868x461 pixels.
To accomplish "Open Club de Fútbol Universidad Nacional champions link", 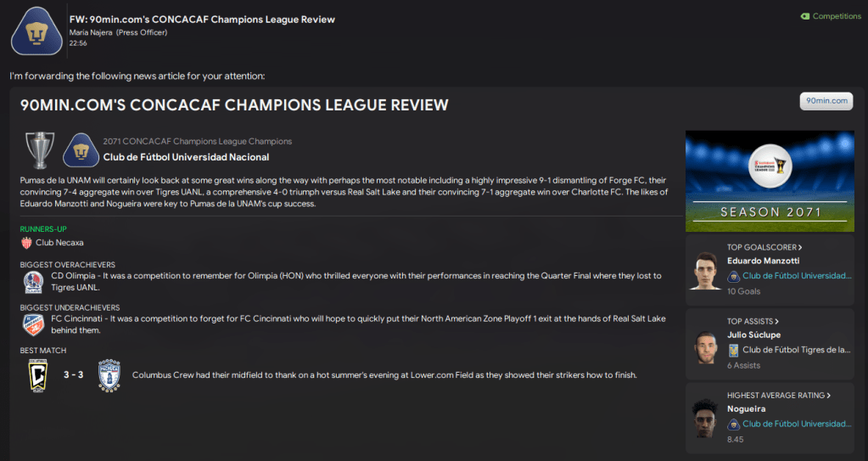I will (186, 157).
